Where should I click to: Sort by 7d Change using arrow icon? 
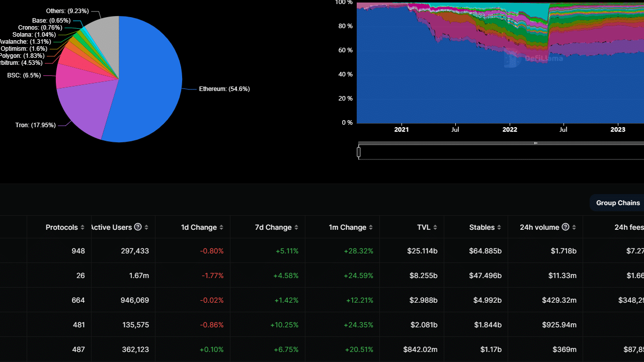tap(296, 227)
